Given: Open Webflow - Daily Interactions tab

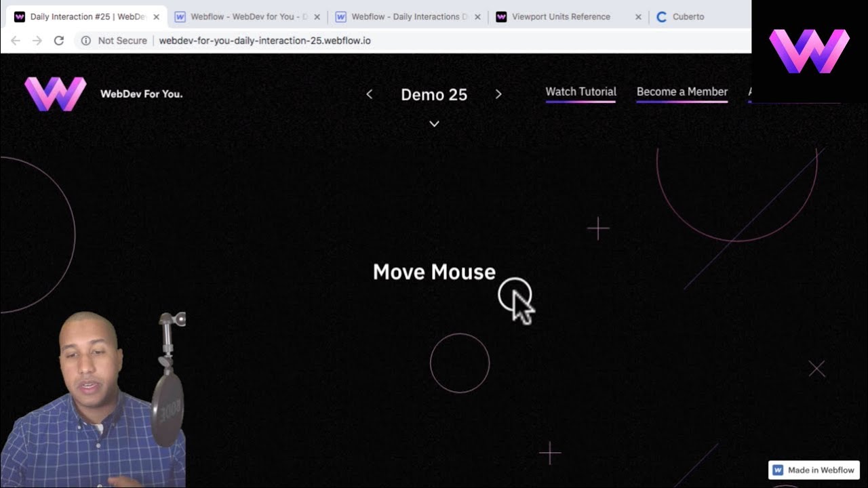Looking at the screenshot, I should (x=409, y=17).
